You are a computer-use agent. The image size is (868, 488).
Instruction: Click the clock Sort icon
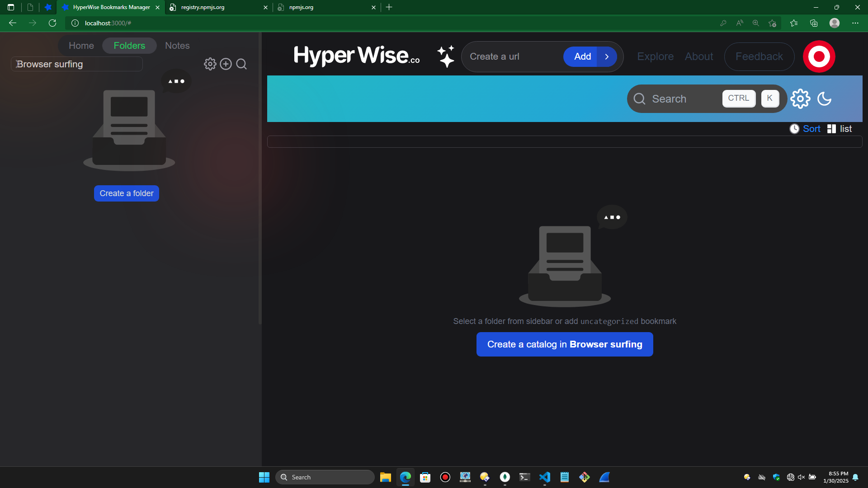click(794, 129)
